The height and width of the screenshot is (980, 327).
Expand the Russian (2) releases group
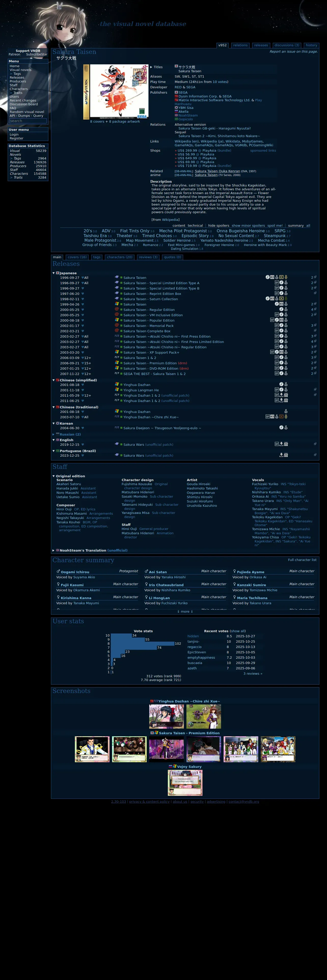[54, 434]
